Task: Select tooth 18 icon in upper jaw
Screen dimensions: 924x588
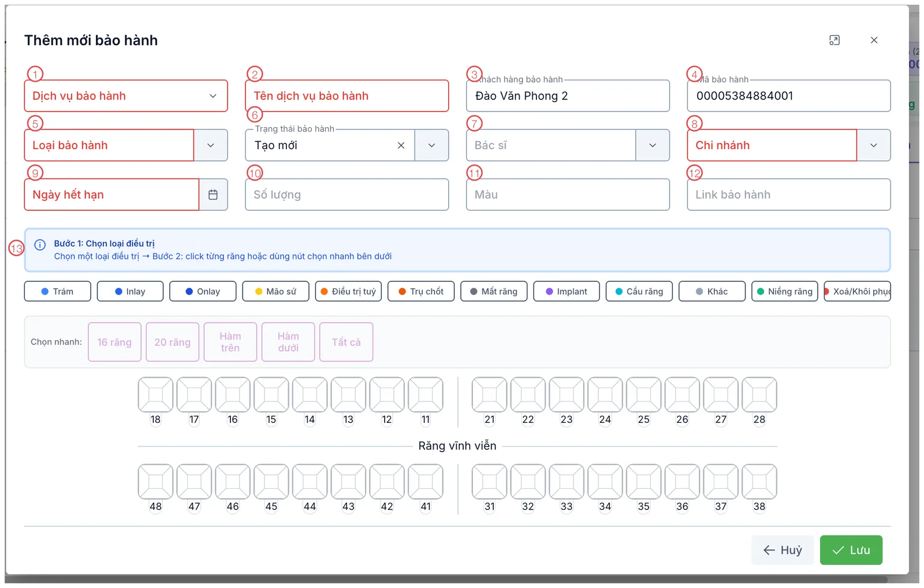Action: tap(155, 395)
